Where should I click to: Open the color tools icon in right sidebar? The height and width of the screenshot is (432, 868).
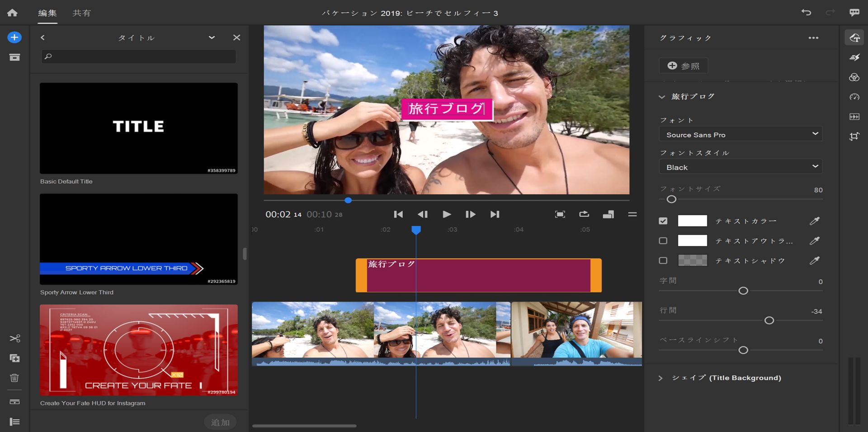tap(854, 77)
